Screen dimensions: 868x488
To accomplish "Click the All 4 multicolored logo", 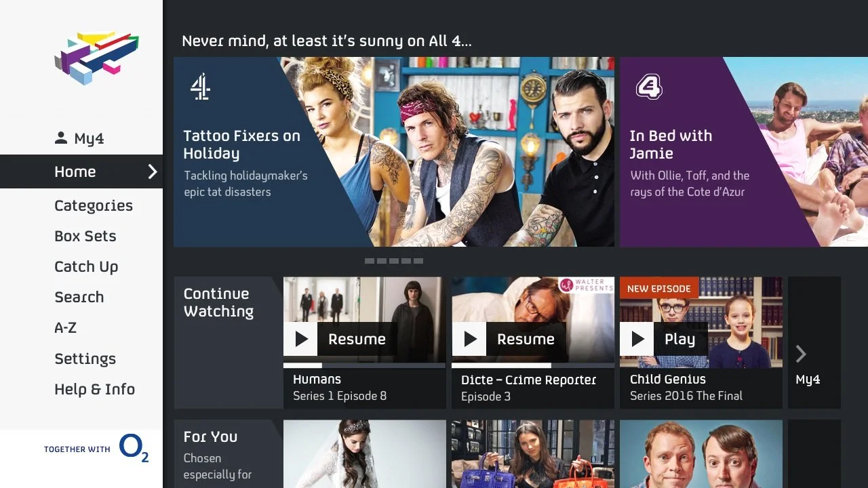I will click(96, 58).
